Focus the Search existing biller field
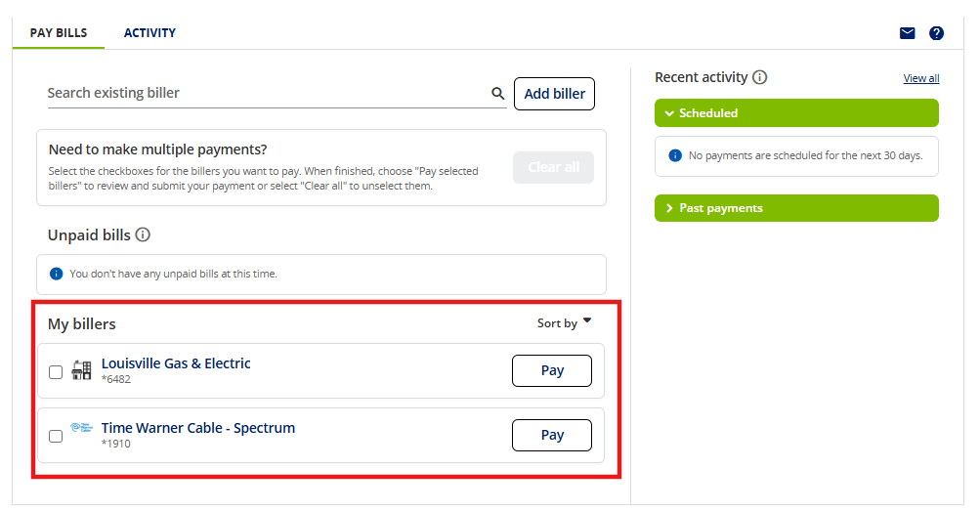The height and width of the screenshot is (511, 980). coord(269,93)
